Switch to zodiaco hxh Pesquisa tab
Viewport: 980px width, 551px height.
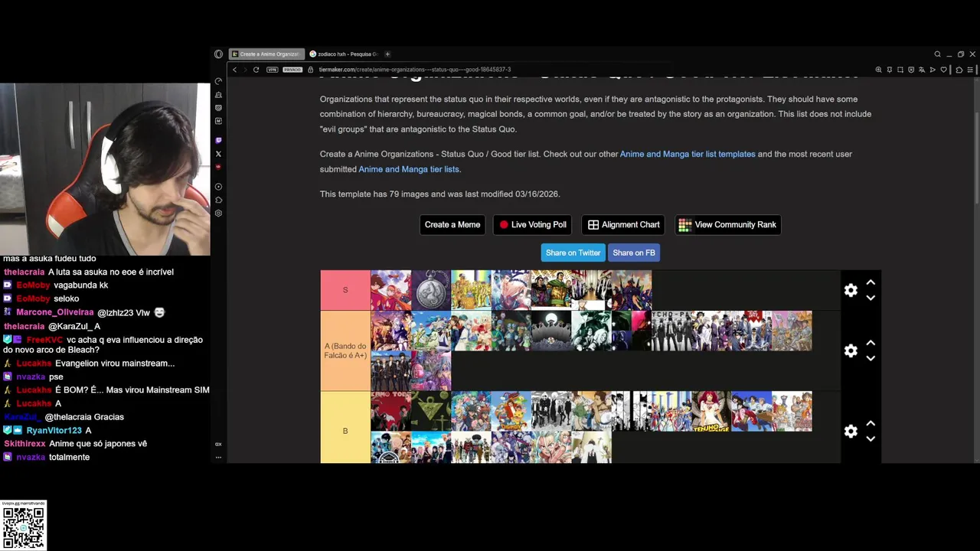(344, 54)
